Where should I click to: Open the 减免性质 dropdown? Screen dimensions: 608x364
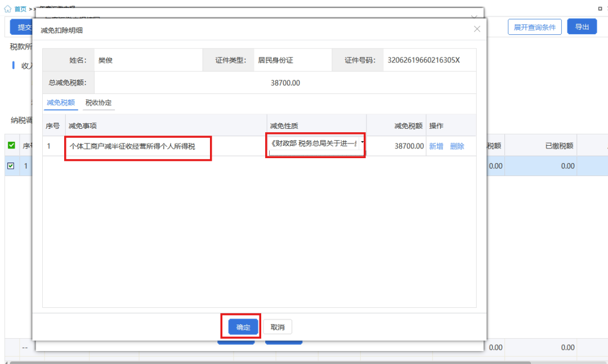(x=362, y=143)
